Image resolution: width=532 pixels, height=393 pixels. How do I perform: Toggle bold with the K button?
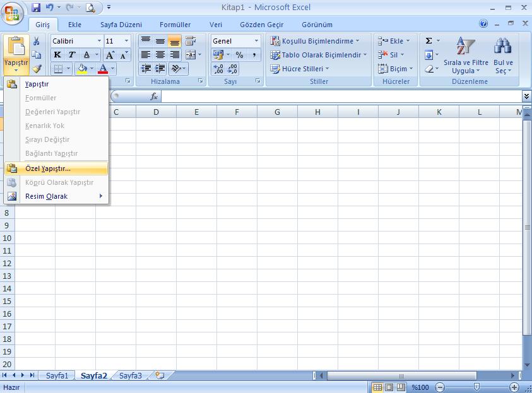tap(57, 55)
